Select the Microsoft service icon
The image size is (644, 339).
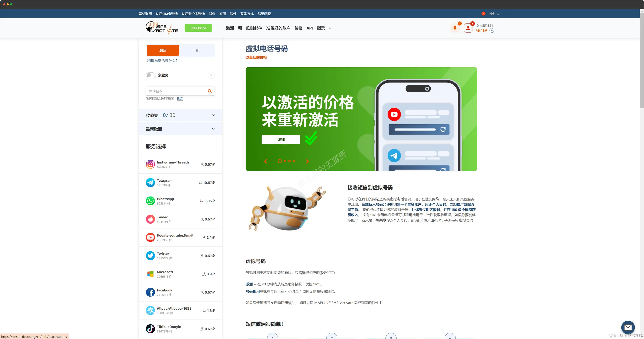coord(150,274)
